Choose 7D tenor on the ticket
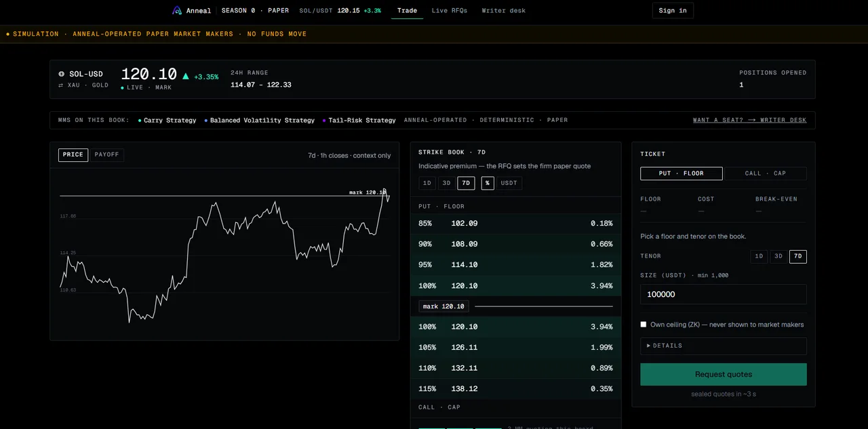The image size is (868, 429). point(798,256)
